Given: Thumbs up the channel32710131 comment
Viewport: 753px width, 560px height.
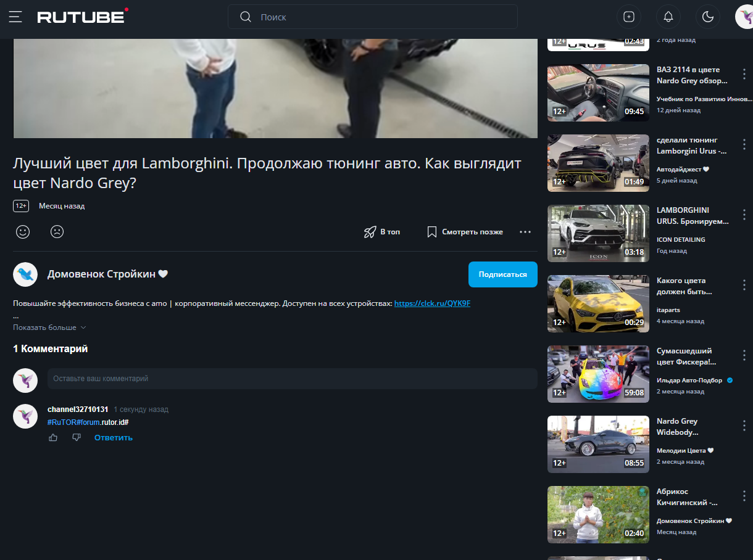Looking at the screenshot, I should tap(53, 437).
